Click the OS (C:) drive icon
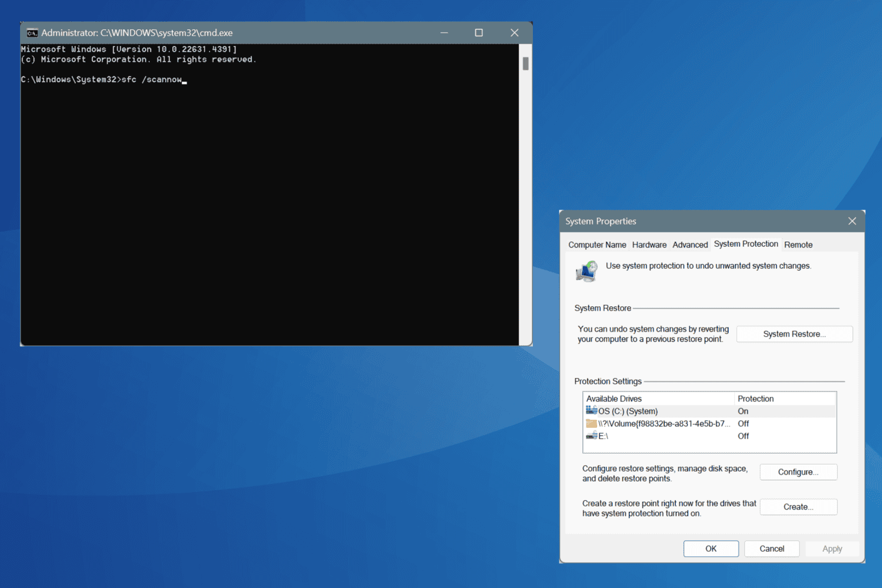 tap(591, 411)
